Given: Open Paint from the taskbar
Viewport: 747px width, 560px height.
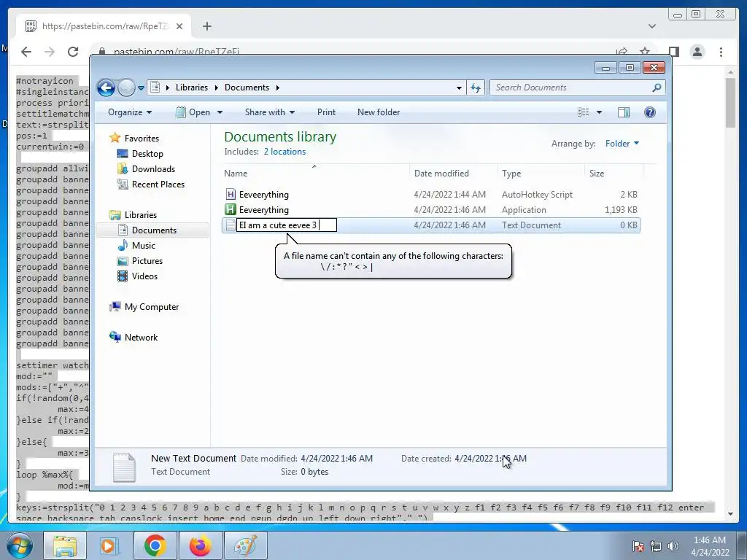Looking at the screenshot, I should (245, 545).
